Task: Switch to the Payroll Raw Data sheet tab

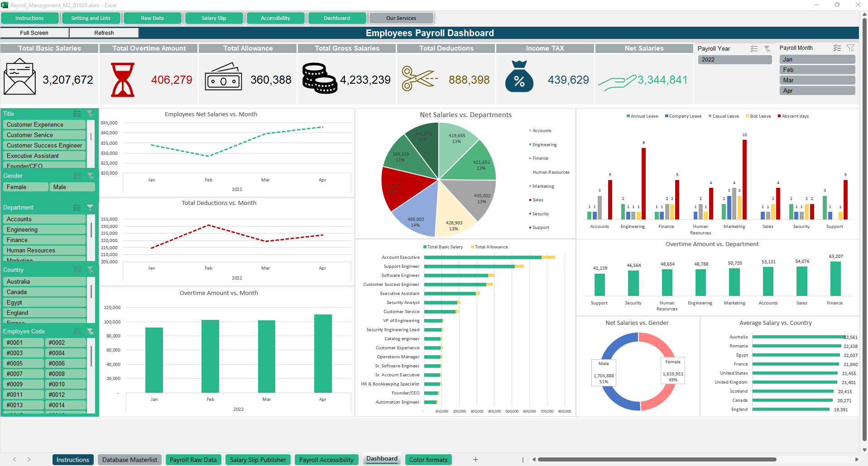Action: tap(193, 460)
